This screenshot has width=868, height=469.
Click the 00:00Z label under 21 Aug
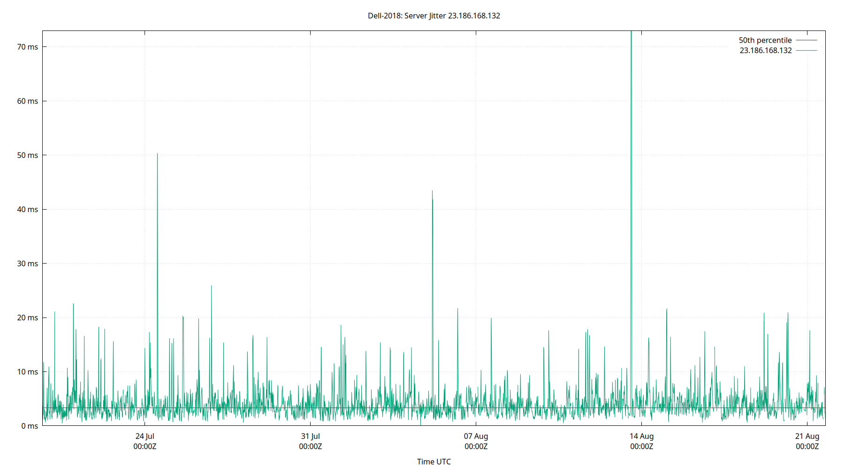(x=808, y=447)
